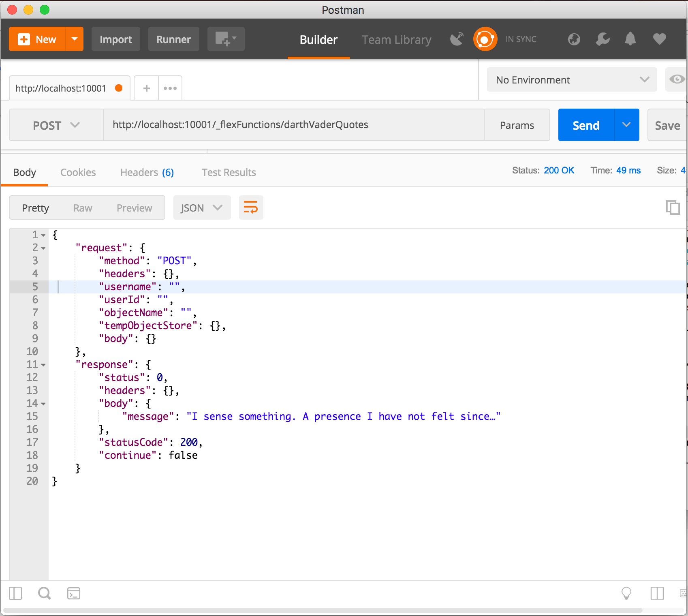
Task: Open the notifications bell
Action: pos(630,39)
